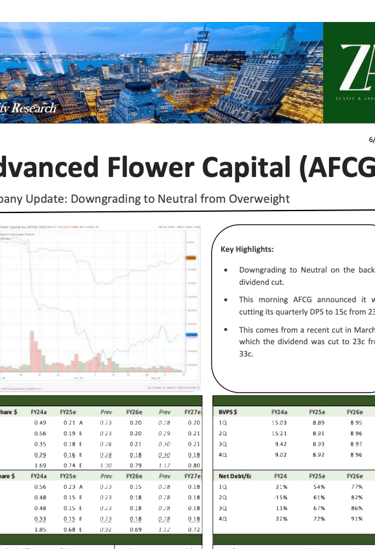Select the 15.21 value in the BVPS table
The image size is (375, 549).
(279, 433)
